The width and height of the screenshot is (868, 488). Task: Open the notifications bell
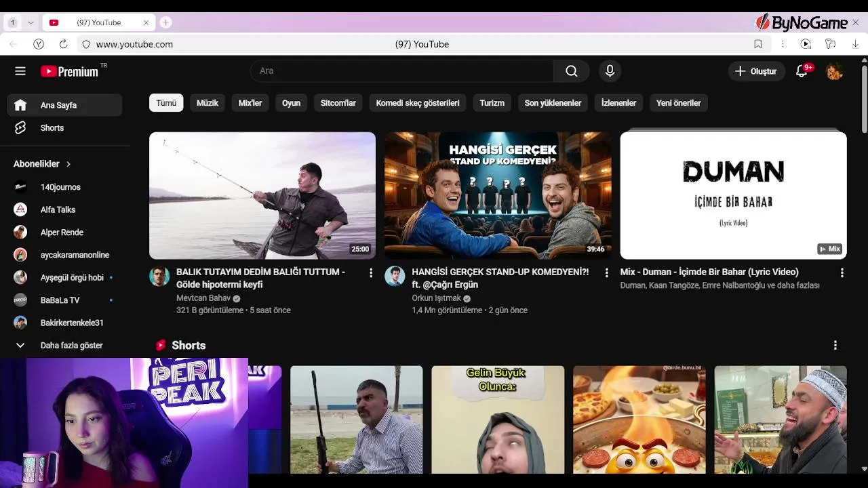tap(802, 71)
